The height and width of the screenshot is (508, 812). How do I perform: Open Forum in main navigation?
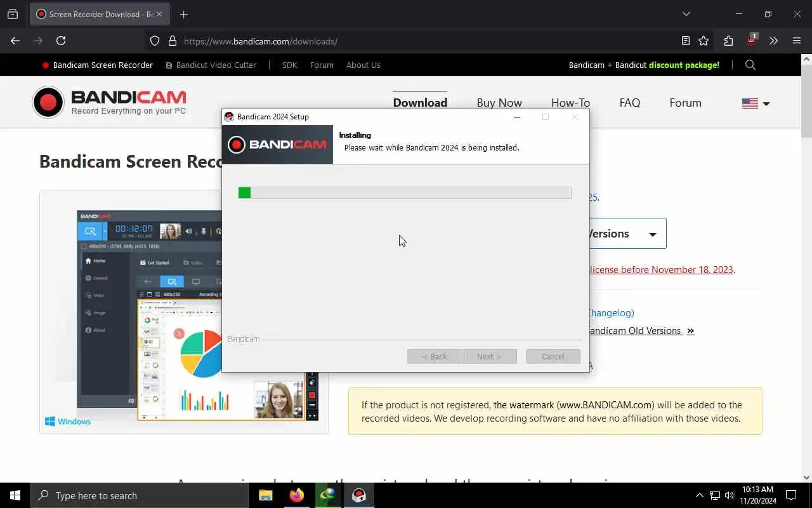point(685,102)
